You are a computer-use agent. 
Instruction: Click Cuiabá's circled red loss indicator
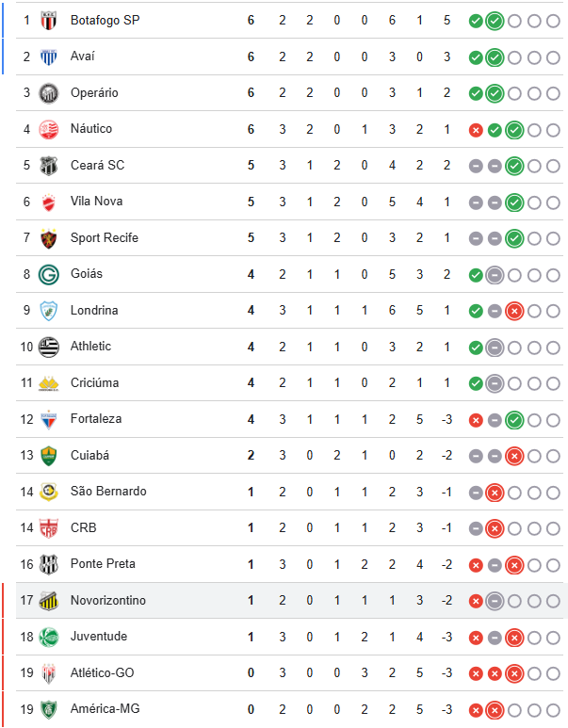[513, 456]
